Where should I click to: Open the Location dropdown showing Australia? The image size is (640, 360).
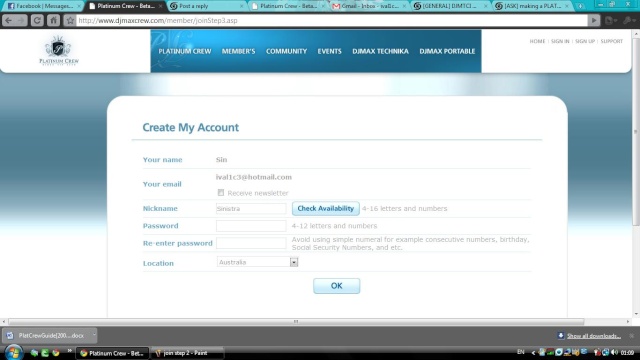pyautogui.click(x=257, y=262)
